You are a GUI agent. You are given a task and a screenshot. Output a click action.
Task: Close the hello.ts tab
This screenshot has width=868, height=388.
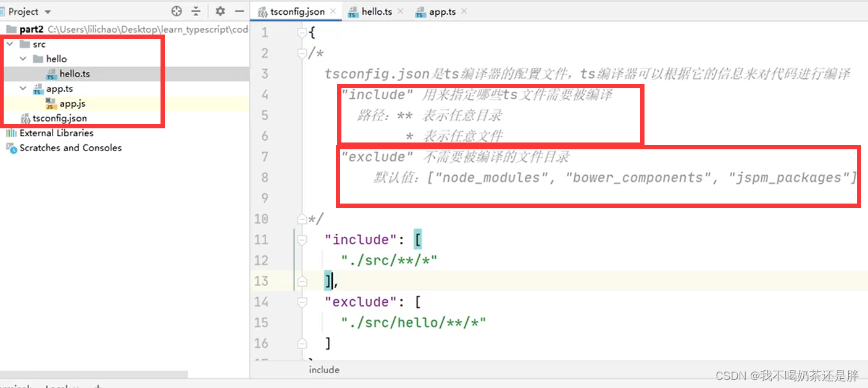(x=401, y=12)
